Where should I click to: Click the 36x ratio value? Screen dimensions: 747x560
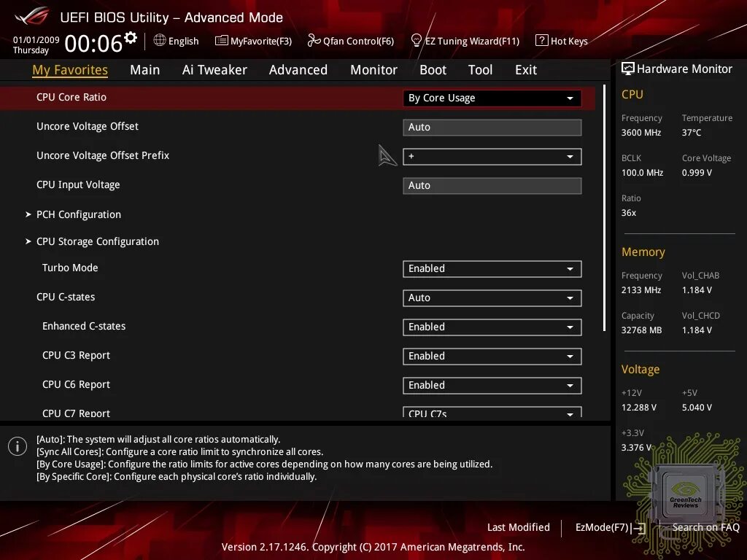click(629, 213)
